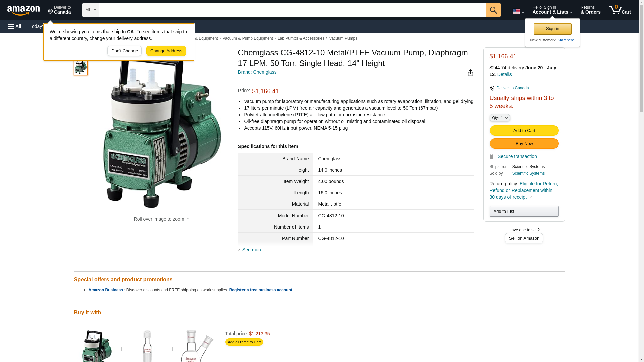Click the Amazon logo
Screen dimensions: 644x362
pos(23,10)
